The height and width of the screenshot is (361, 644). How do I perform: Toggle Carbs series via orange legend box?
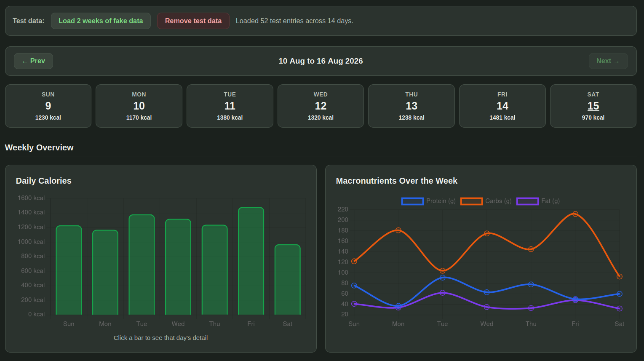coord(471,201)
